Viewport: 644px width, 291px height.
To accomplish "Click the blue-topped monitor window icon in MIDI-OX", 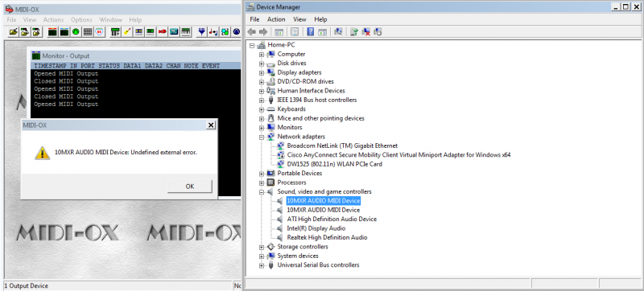I will click(x=64, y=31).
